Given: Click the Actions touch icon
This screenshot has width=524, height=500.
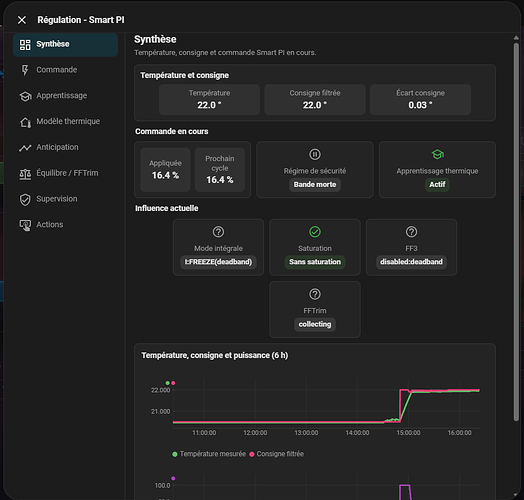Looking at the screenshot, I should click(x=25, y=225).
